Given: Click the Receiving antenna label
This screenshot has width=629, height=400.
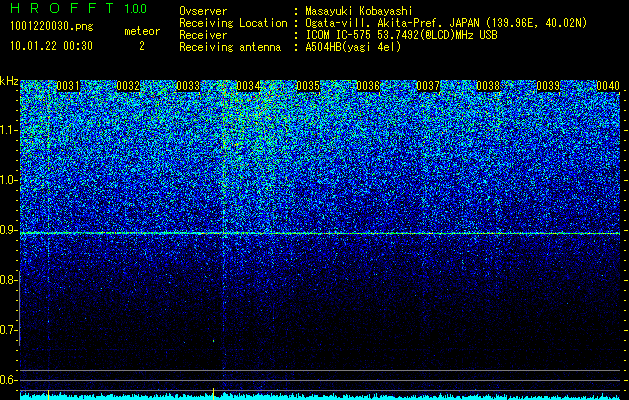Looking at the screenshot, I should 230,48.
